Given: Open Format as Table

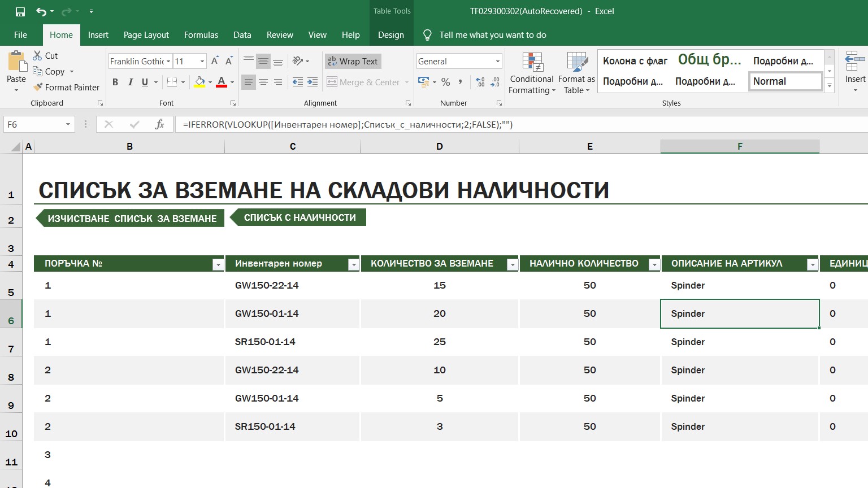Looking at the screenshot, I should (x=576, y=73).
